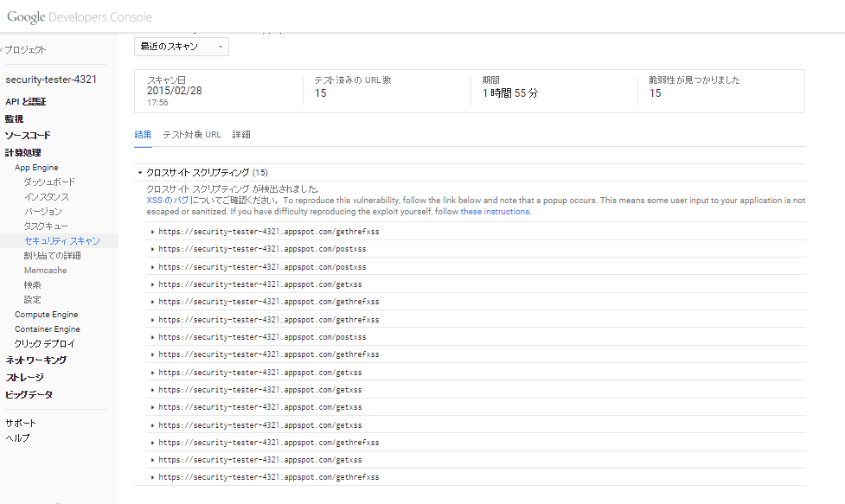Open API と認証 section
Image resolution: width=845 pixels, height=504 pixels.
pyautogui.click(x=26, y=102)
